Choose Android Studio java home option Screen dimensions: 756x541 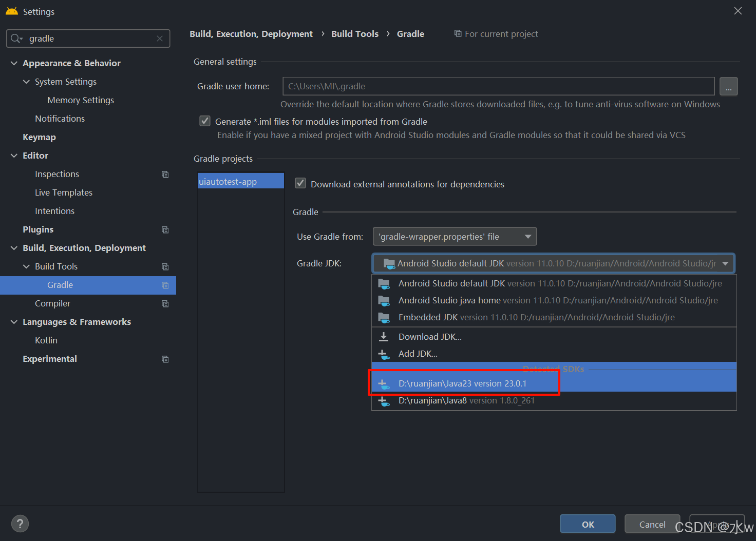click(554, 300)
